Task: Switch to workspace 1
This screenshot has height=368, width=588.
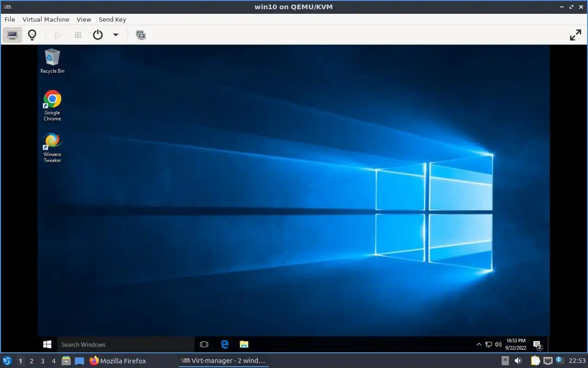Action: (x=20, y=361)
